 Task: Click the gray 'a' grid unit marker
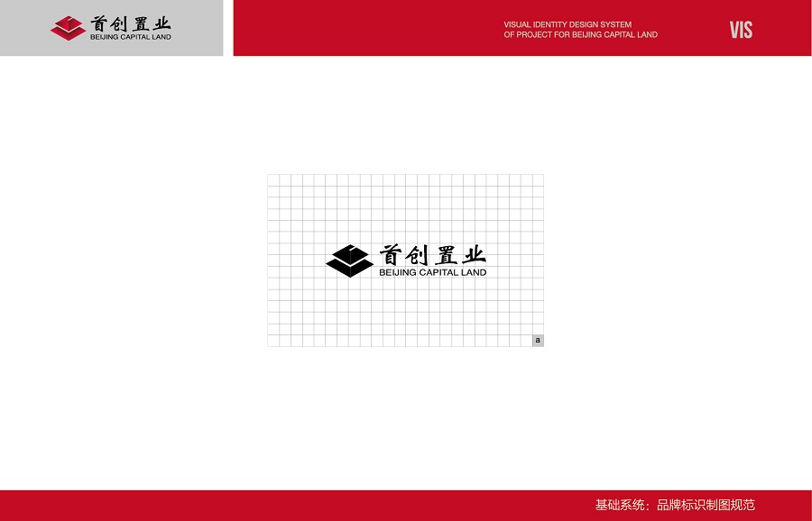(538, 341)
